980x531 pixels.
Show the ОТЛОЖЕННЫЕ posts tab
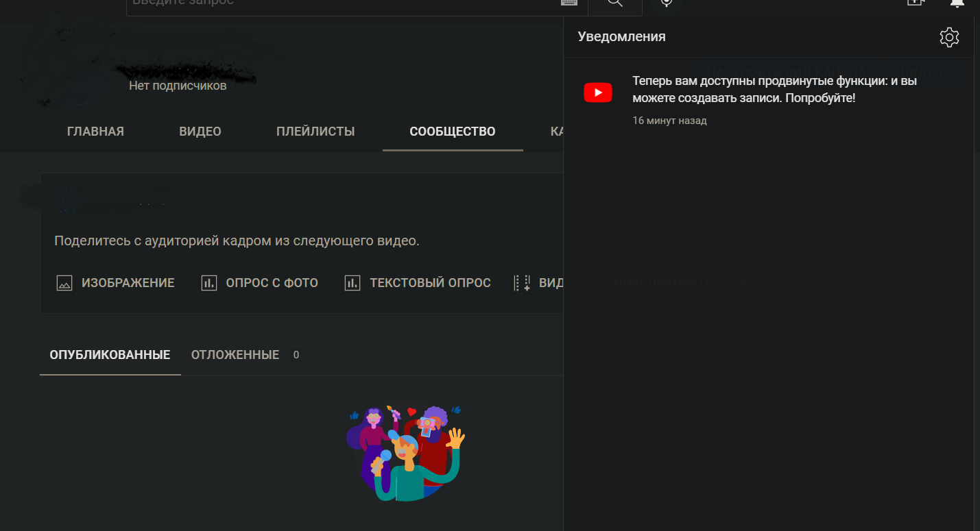235,355
